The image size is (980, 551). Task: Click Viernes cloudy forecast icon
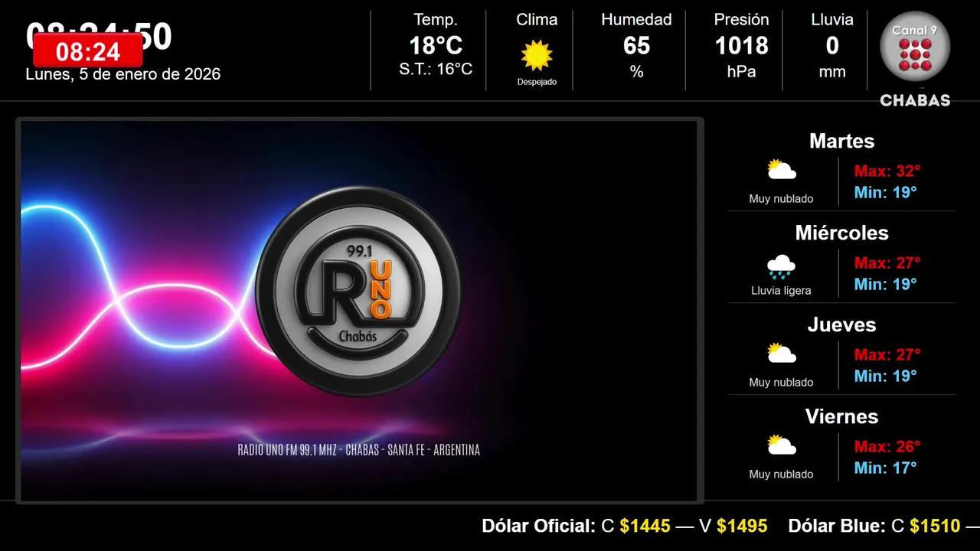(x=782, y=445)
